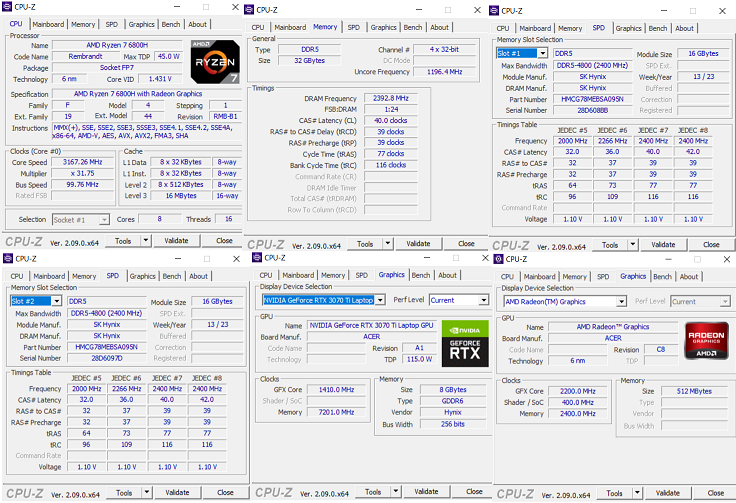736x503 pixels.
Task: Click the CPU-Z title icon in NVIDIA Graphics window
Action: (257, 257)
